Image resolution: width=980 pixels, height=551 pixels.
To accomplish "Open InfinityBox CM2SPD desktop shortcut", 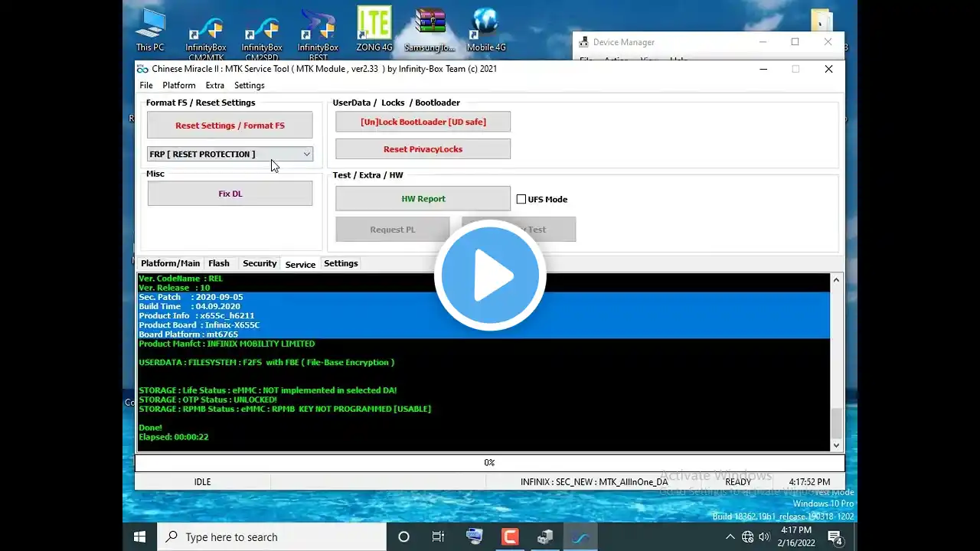I will 262,35.
